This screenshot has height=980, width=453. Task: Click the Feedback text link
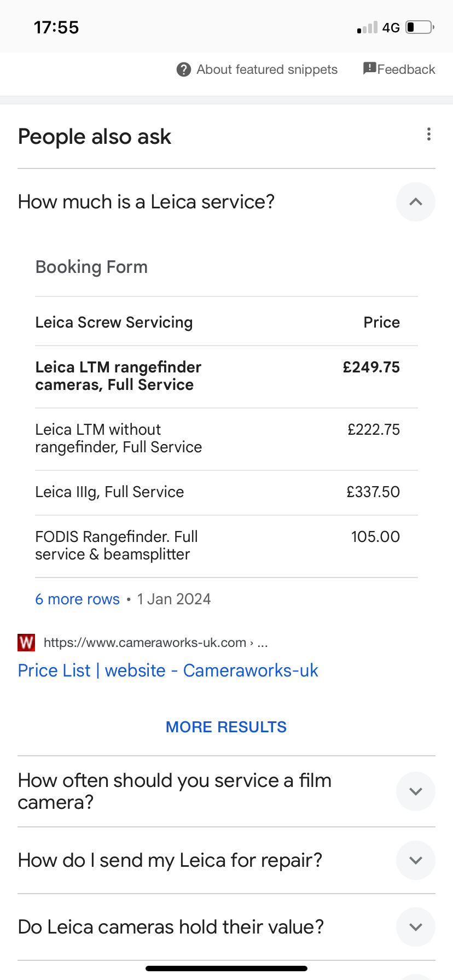[x=406, y=69]
